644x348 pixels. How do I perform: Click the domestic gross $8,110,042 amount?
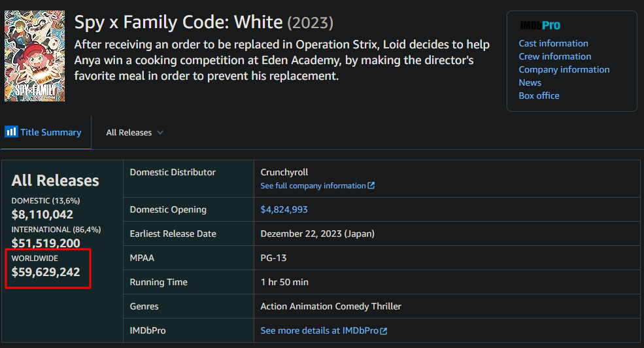click(42, 214)
